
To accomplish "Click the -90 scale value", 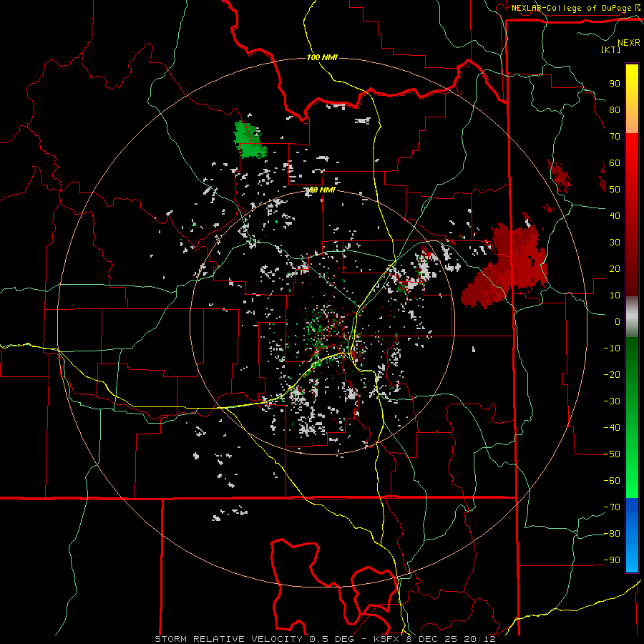I will (x=612, y=560).
